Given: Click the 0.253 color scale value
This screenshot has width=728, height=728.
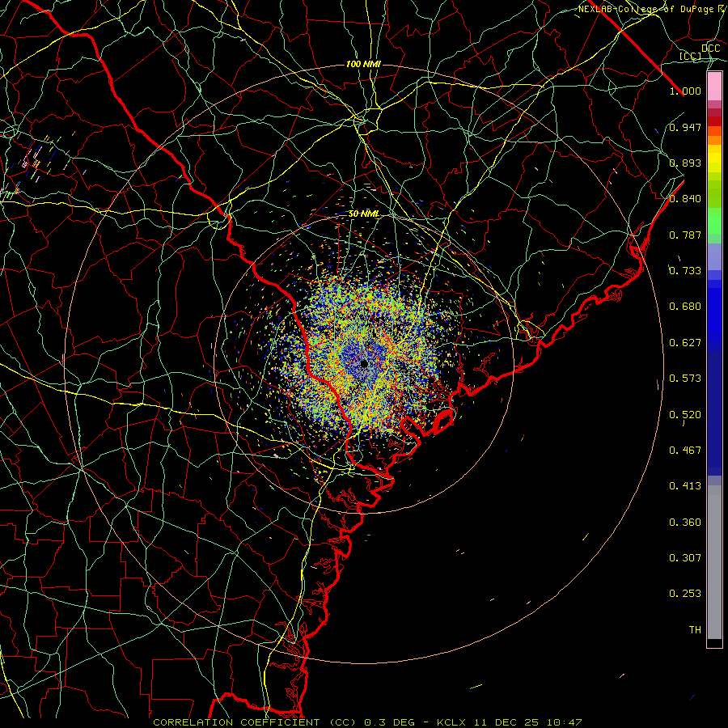Looking at the screenshot, I should (685, 594).
